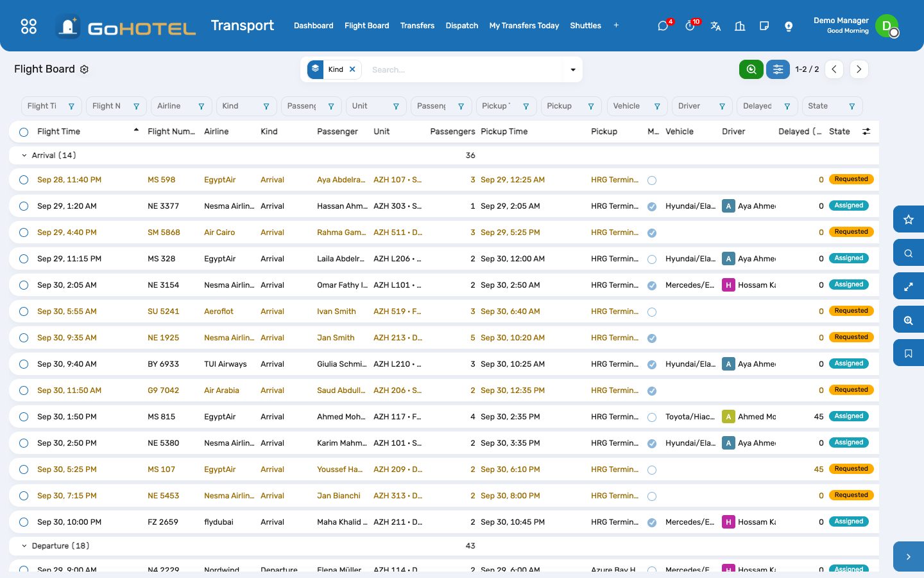Screen dimensions: 924x578
Task: Sort by Flight Time column header
Action: tap(88, 132)
